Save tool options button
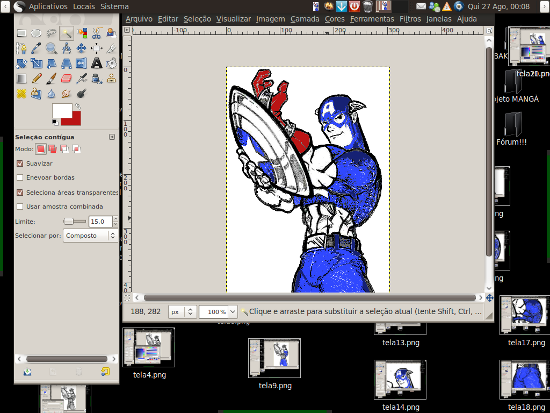The height and width of the screenshot is (413, 550). (x=28, y=372)
